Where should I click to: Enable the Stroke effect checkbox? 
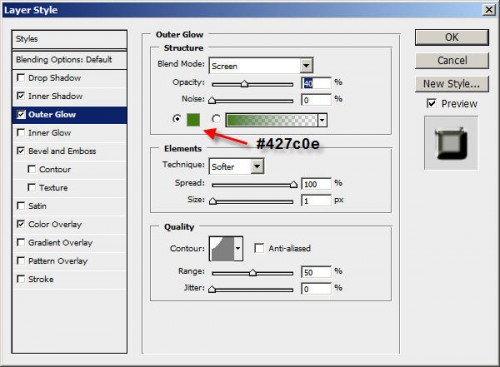(21, 279)
